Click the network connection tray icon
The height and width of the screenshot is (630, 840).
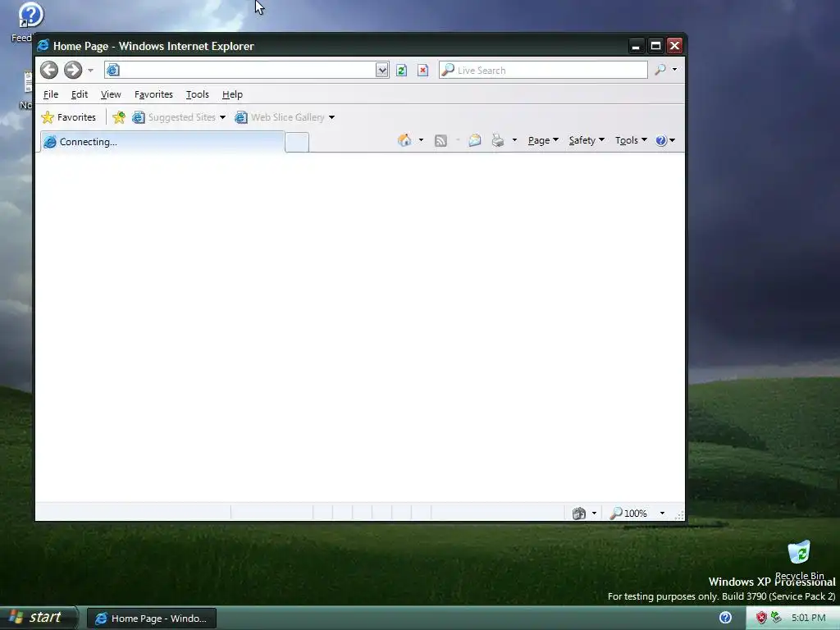click(776, 618)
